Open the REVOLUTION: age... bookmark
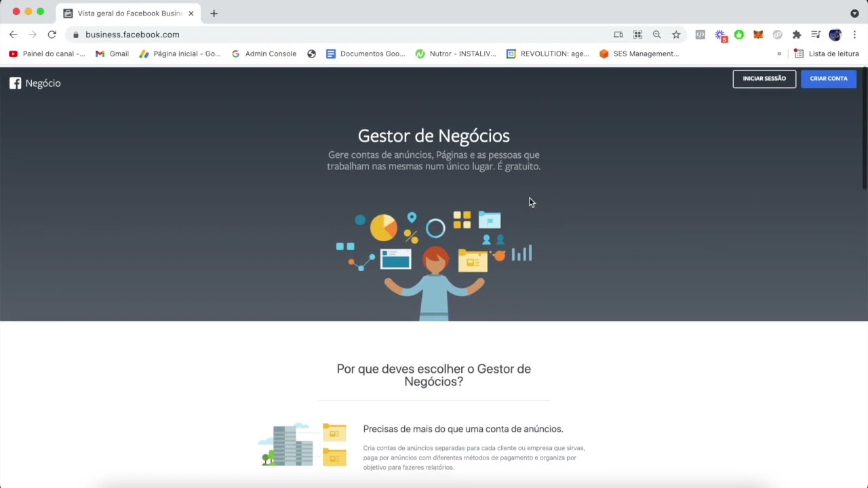This screenshot has width=868, height=488. click(548, 54)
